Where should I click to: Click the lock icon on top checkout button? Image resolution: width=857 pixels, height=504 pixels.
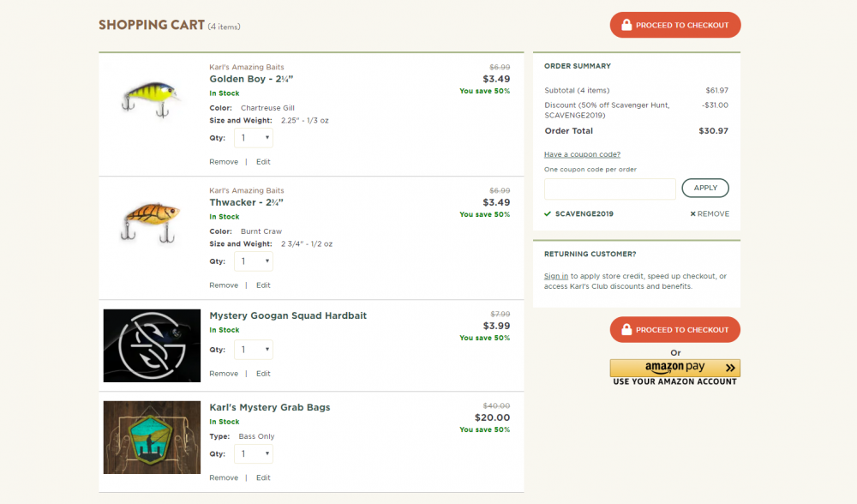[x=626, y=25]
